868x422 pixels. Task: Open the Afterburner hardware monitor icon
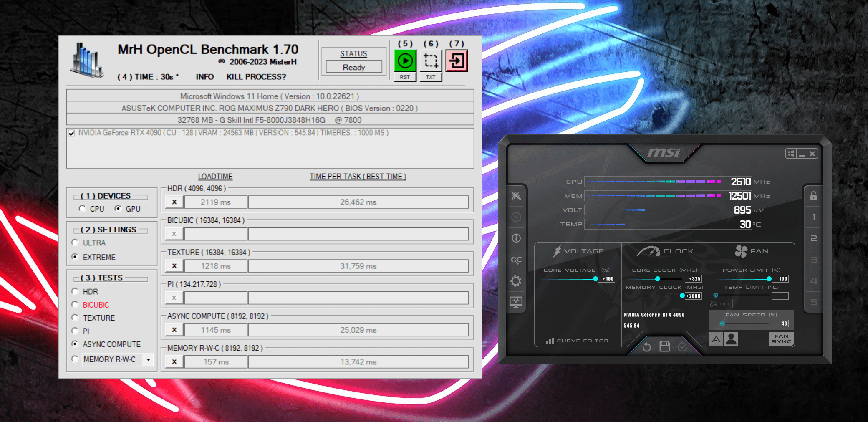[516, 302]
